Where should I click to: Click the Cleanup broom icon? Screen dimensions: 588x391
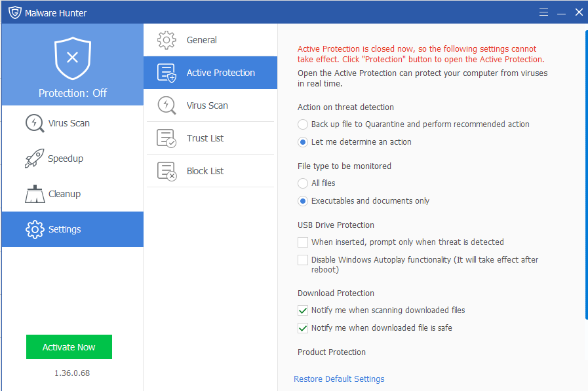click(x=35, y=194)
